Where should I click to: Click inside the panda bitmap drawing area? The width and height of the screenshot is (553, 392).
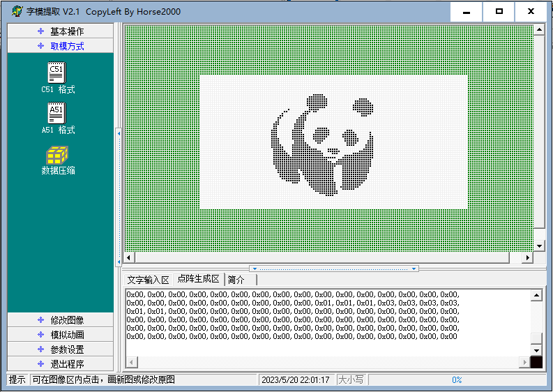(x=333, y=142)
